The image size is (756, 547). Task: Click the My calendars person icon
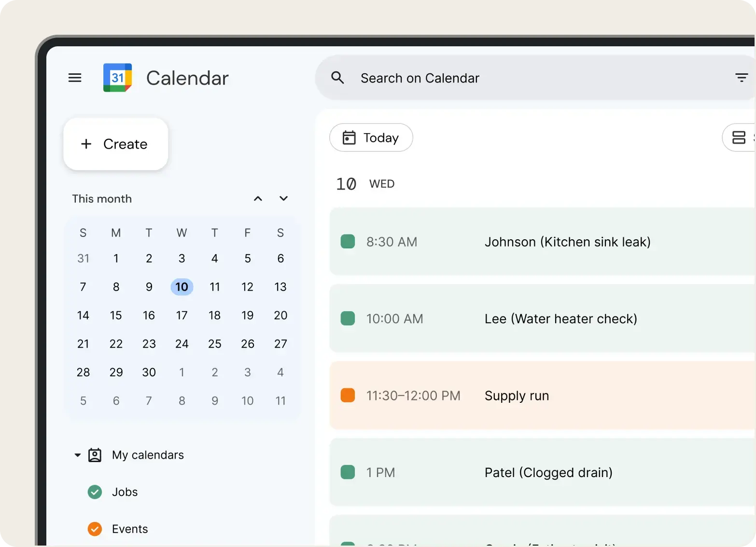95,455
